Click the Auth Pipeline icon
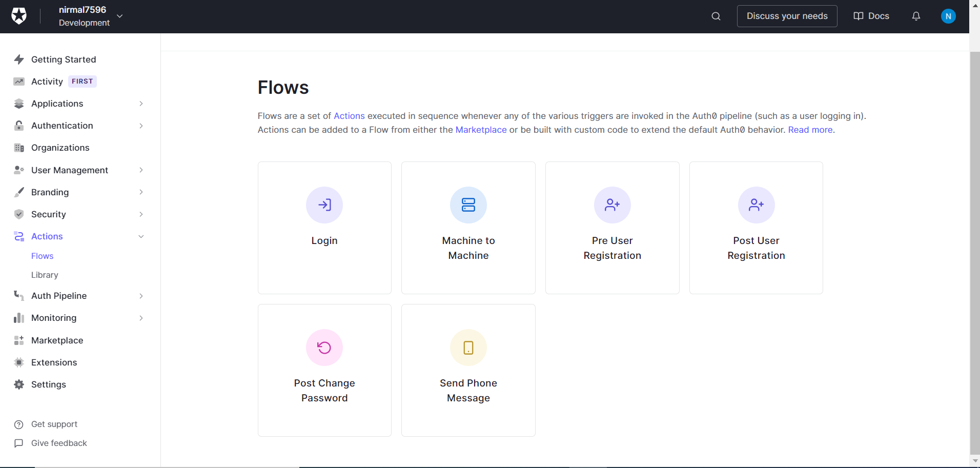This screenshot has width=980, height=468. pos(19,296)
